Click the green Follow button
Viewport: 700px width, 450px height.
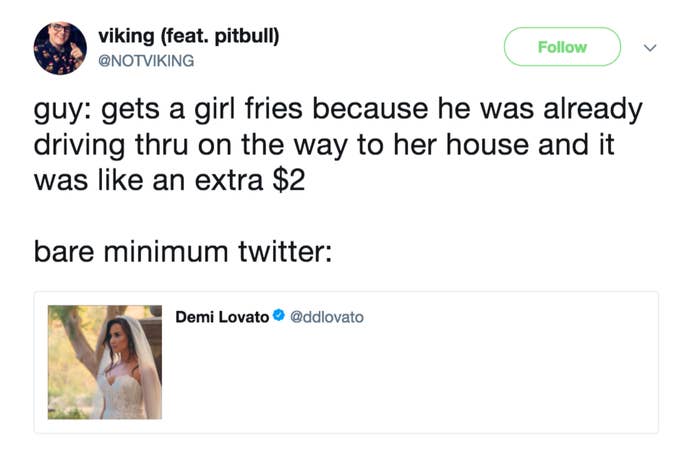pos(562,47)
